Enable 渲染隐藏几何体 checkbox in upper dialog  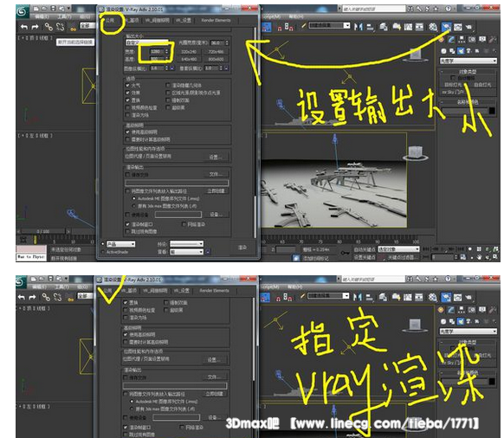[167, 85]
